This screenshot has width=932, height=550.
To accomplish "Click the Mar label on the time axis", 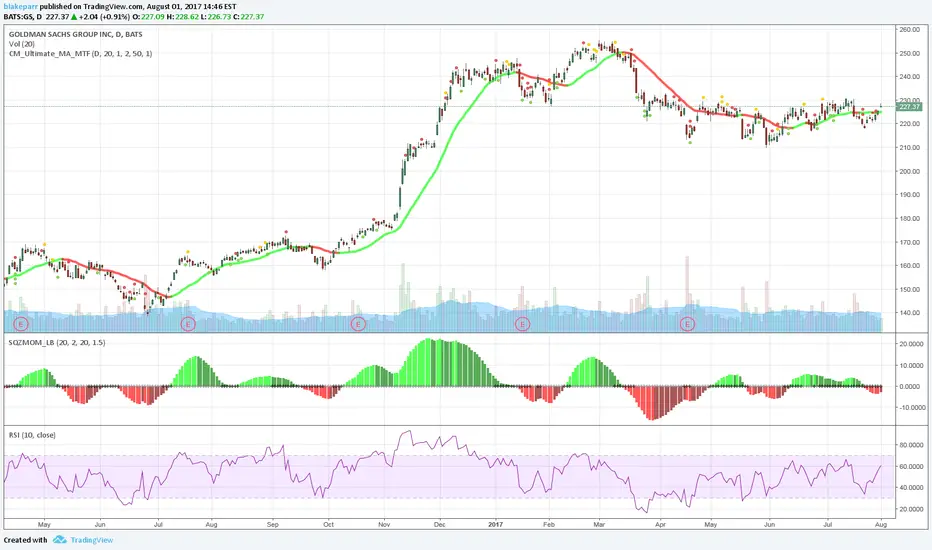I will pos(599,524).
